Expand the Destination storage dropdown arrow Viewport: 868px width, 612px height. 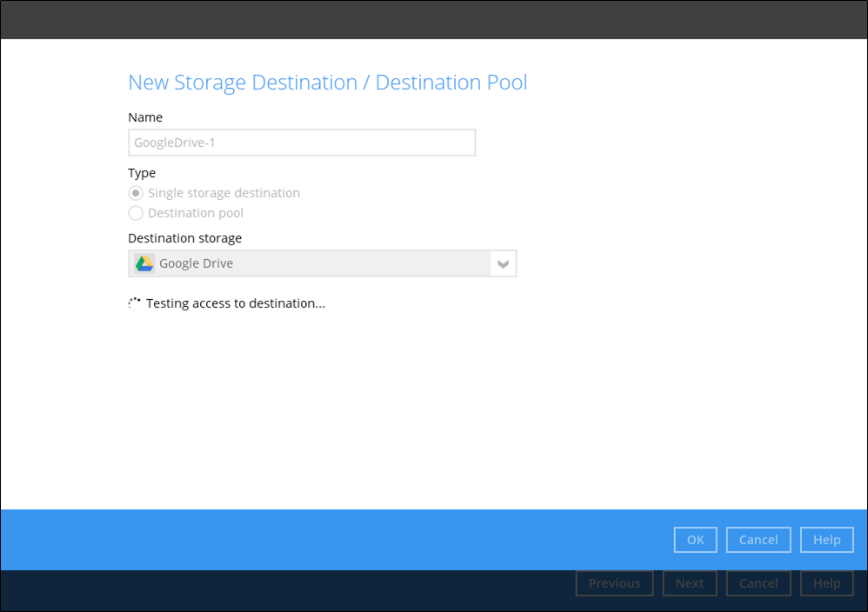(503, 263)
